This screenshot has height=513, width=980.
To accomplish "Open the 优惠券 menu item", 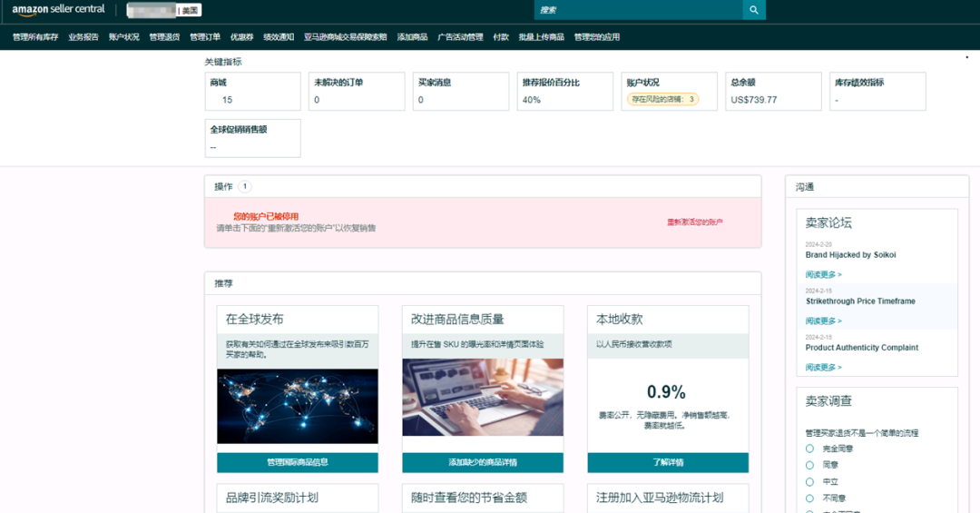I will 242,37.
